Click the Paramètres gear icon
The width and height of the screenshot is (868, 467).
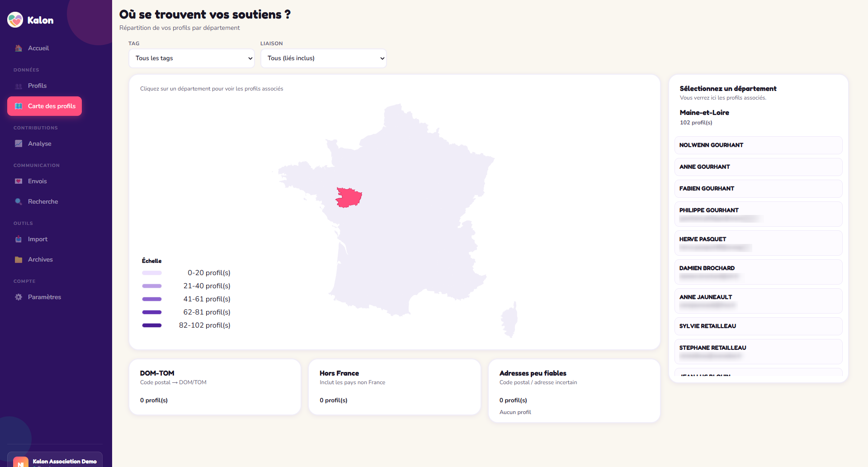click(19, 297)
